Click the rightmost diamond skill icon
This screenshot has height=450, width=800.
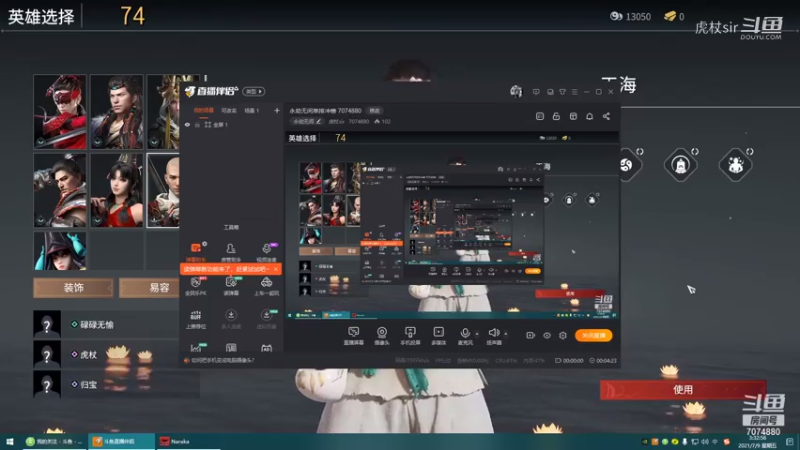click(736, 165)
